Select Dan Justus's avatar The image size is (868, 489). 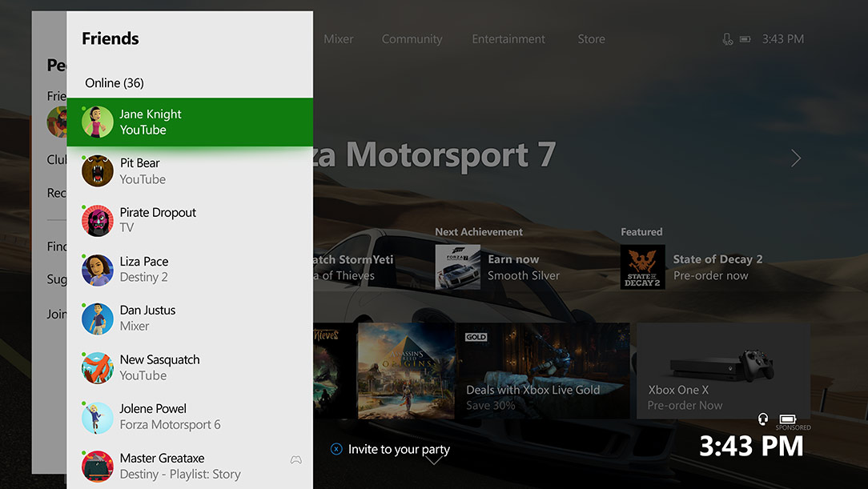point(98,319)
